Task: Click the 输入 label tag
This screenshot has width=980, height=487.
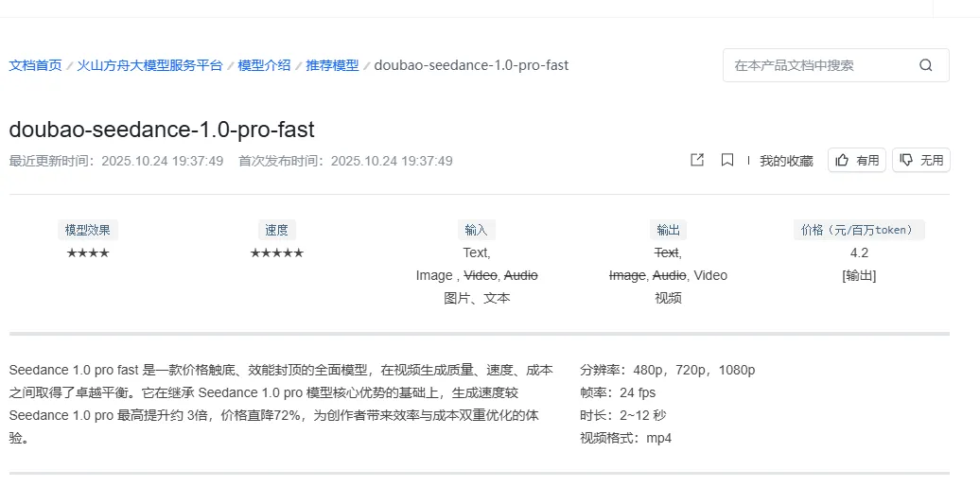Action: (476, 230)
